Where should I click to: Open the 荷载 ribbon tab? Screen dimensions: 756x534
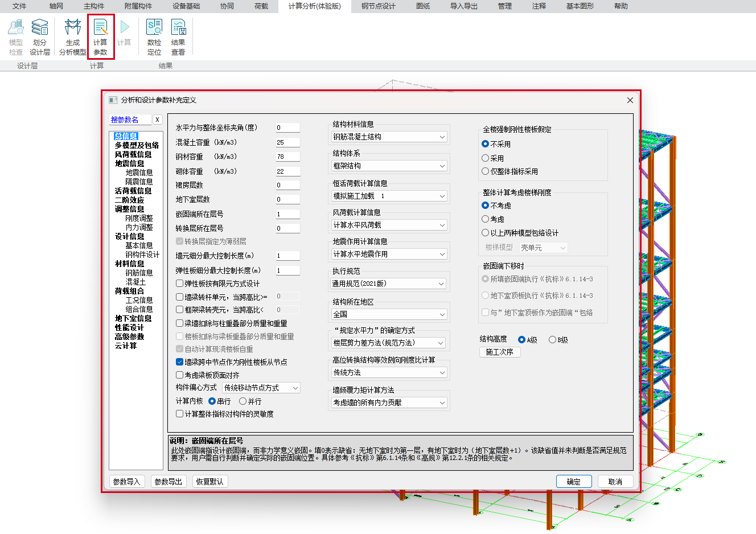point(261,6)
